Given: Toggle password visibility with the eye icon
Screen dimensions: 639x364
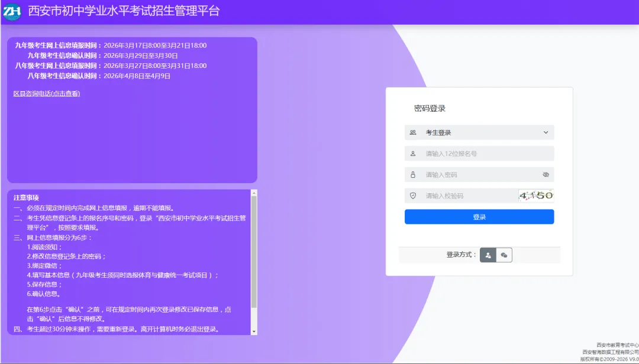Looking at the screenshot, I should [546, 174].
